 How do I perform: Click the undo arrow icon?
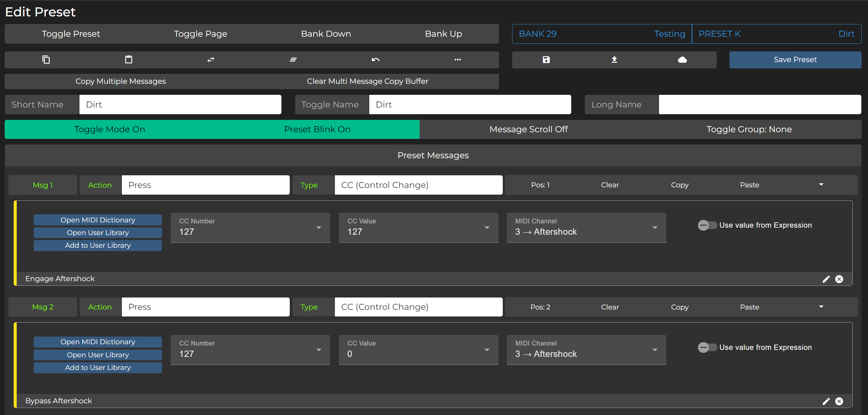click(x=375, y=60)
